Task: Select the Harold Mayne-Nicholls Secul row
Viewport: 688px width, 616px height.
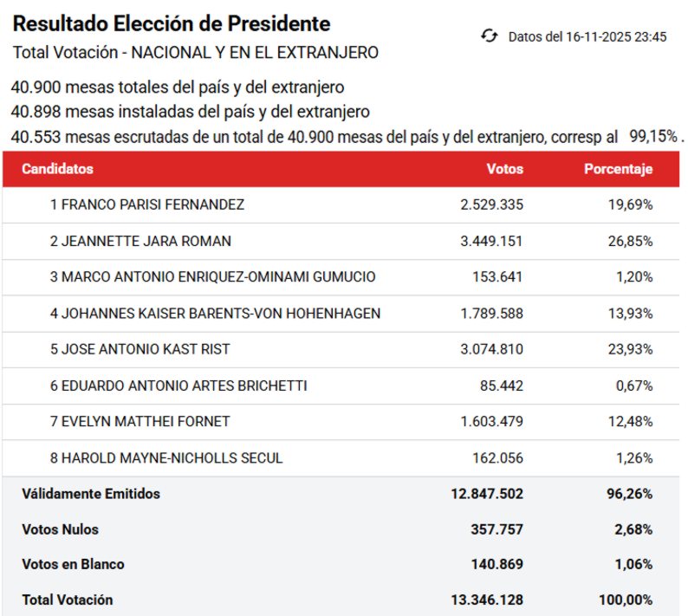Action: [166, 457]
